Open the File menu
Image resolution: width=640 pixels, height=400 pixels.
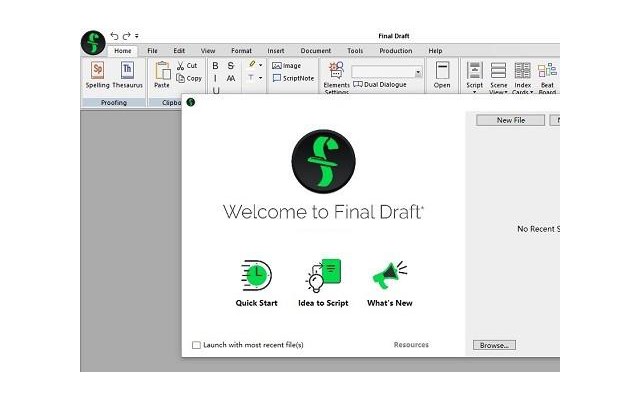tap(152, 51)
